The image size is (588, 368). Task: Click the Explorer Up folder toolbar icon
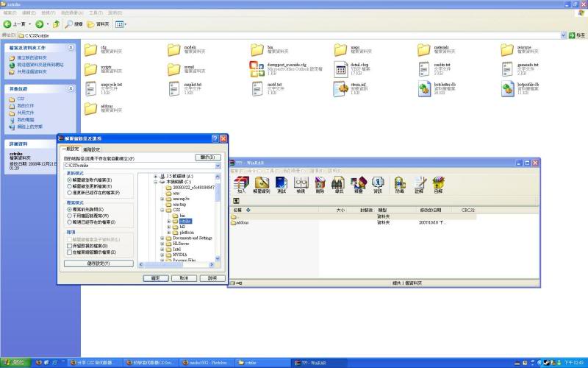pos(56,24)
